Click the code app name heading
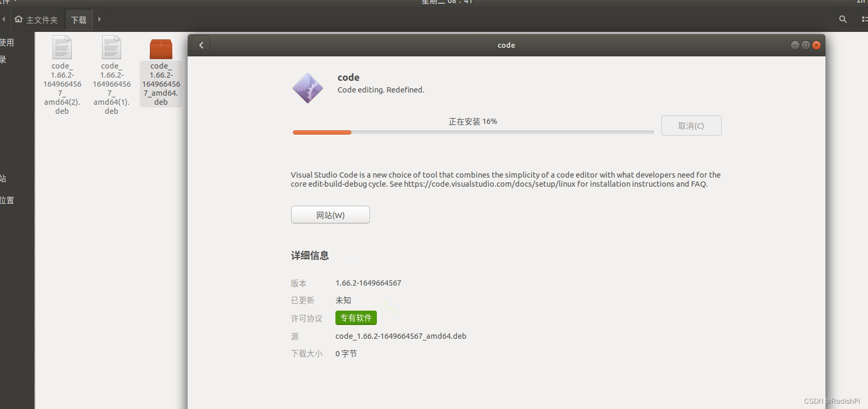This screenshot has height=409, width=868. 349,77
